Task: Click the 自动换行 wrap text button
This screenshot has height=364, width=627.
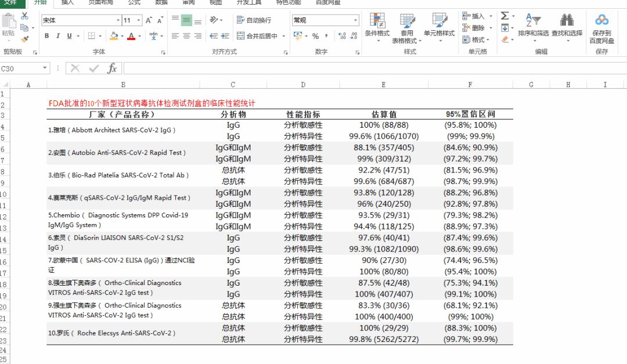Action: [254, 20]
